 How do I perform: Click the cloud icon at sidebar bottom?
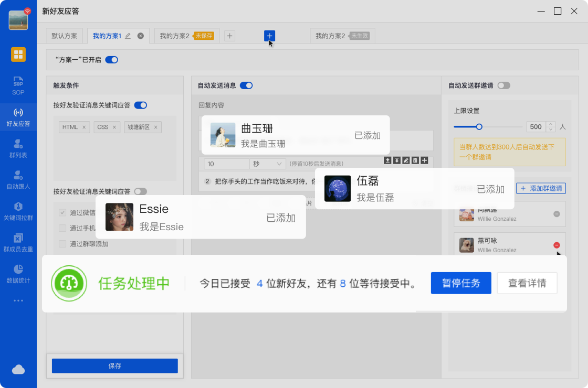[x=18, y=370]
